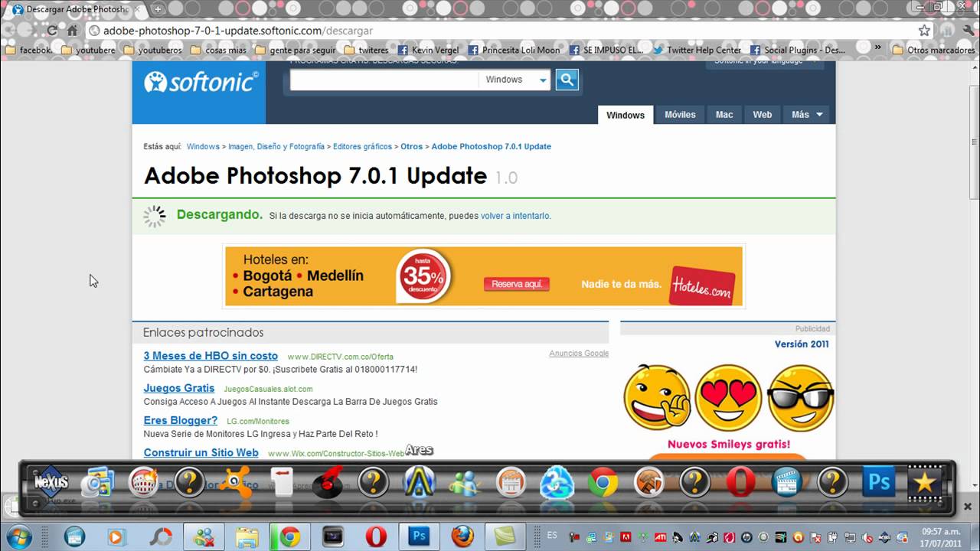
Task: Open the Juegos Gratis sponsored link
Action: tap(179, 388)
